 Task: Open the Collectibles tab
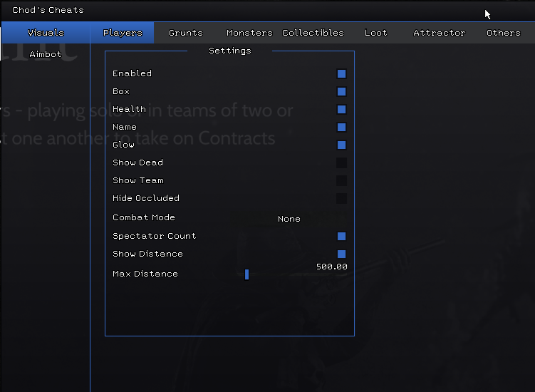(x=313, y=33)
